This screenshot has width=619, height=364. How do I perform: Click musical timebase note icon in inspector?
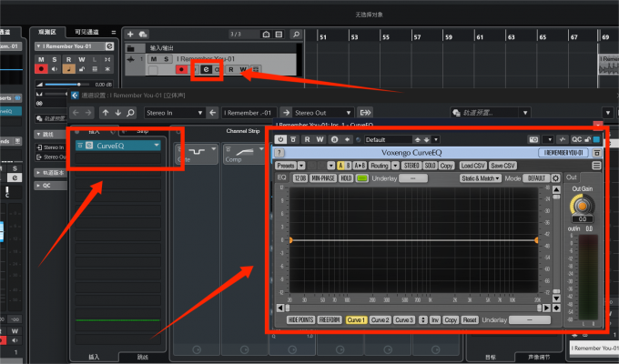point(68,69)
